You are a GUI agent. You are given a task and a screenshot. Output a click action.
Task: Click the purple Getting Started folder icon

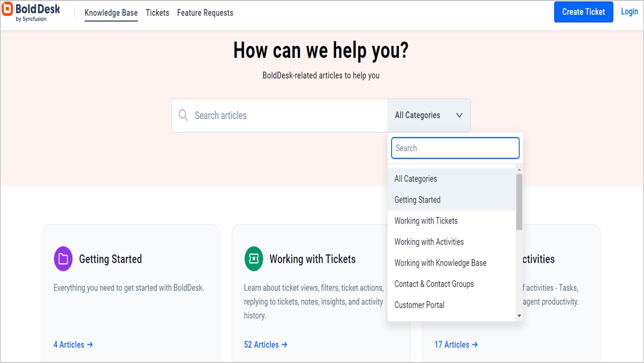tap(63, 259)
